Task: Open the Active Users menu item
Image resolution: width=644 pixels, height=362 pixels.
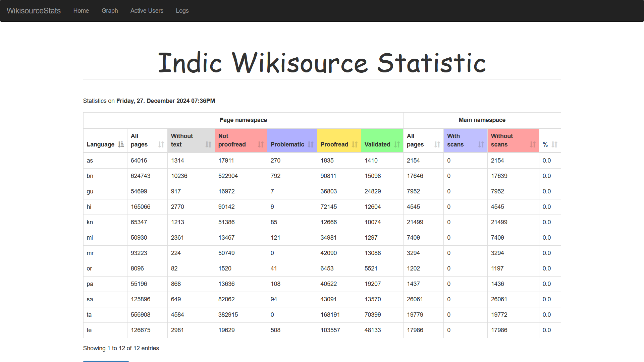Action: coord(147,11)
